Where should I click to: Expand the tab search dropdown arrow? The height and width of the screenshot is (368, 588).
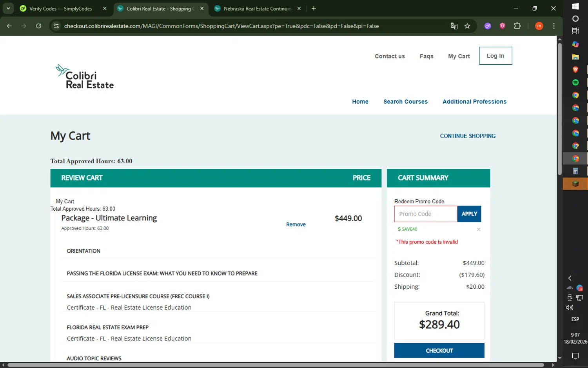coord(8,8)
